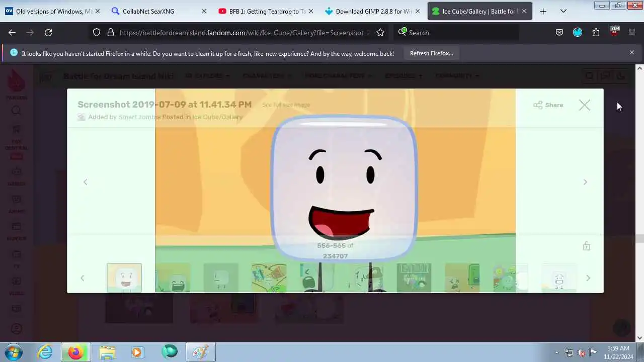Go back to the previous page

coord(12,32)
